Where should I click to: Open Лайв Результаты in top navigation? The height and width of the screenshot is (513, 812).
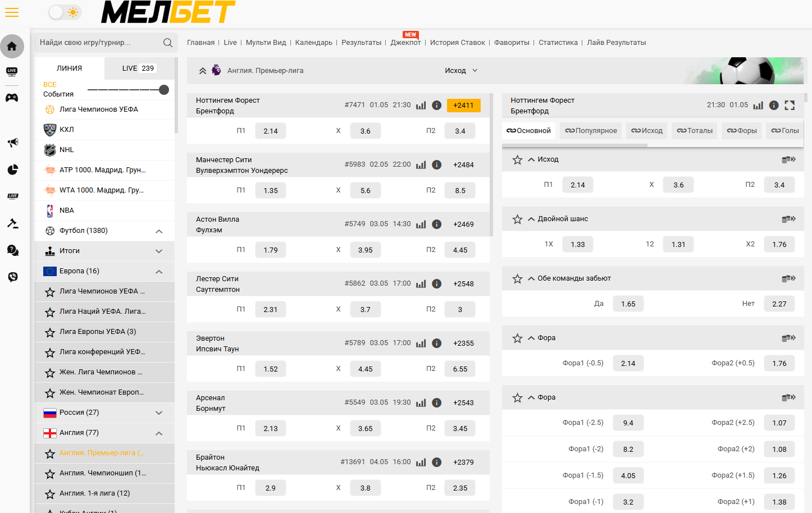(x=616, y=43)
